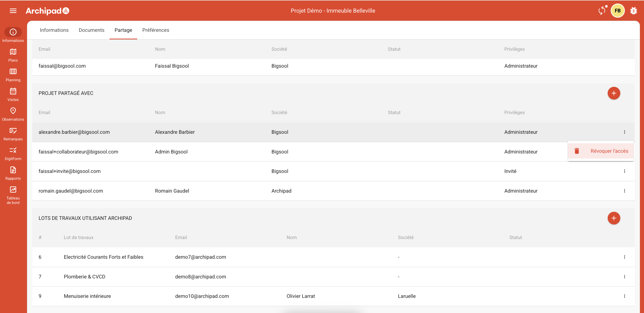
Task: Open the bug report icon
Action: pos(633,11)
